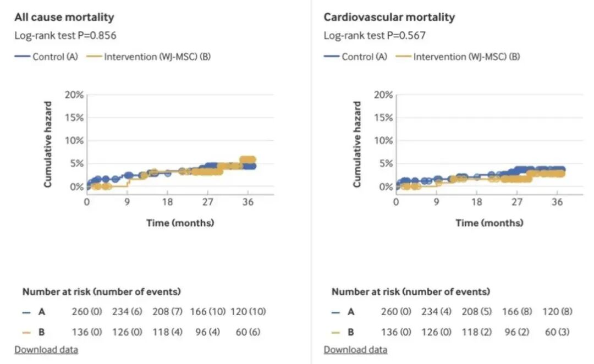This screenshot has height=364, width=594.
Task: Toggle Control (A) legend in Cardiovascular mortality chart
Action: pyautogui.click(x=356, y=57)
